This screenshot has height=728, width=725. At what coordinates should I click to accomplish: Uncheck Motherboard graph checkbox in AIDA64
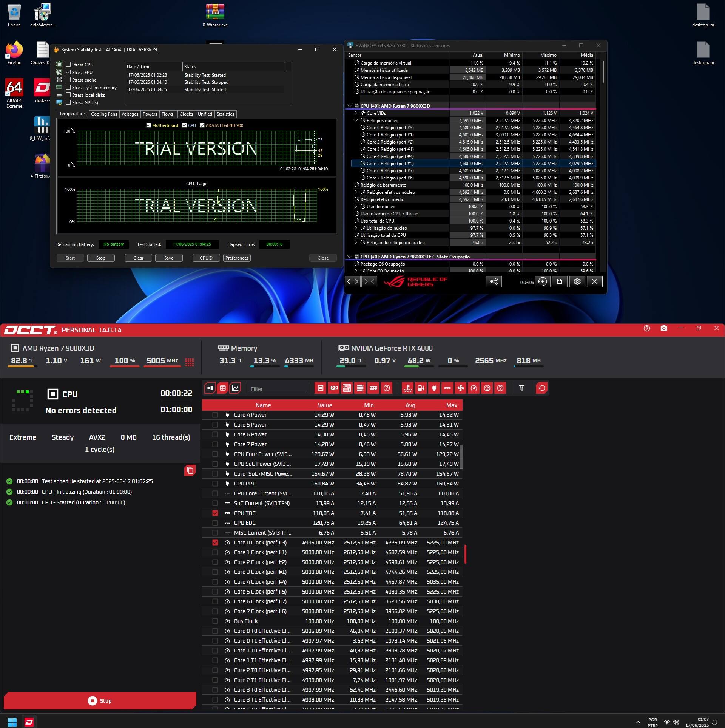click(x=148, y=125)
